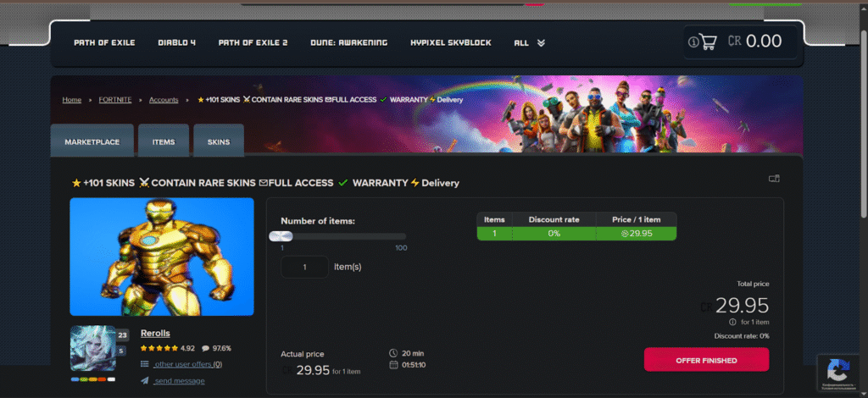
Task: Click the list icon beside other user offers
Action: [x=145, y=364]
